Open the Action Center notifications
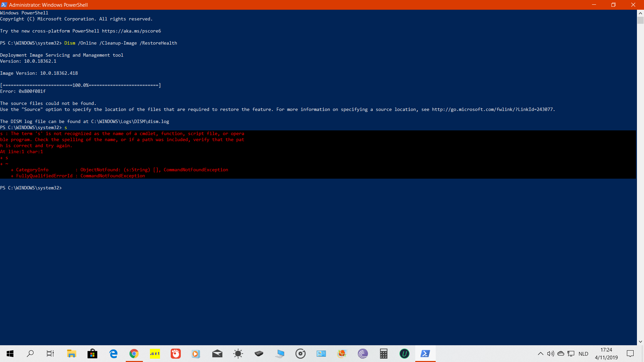The height and width of the screenshot is (362, 644). [x=630, y=354]
